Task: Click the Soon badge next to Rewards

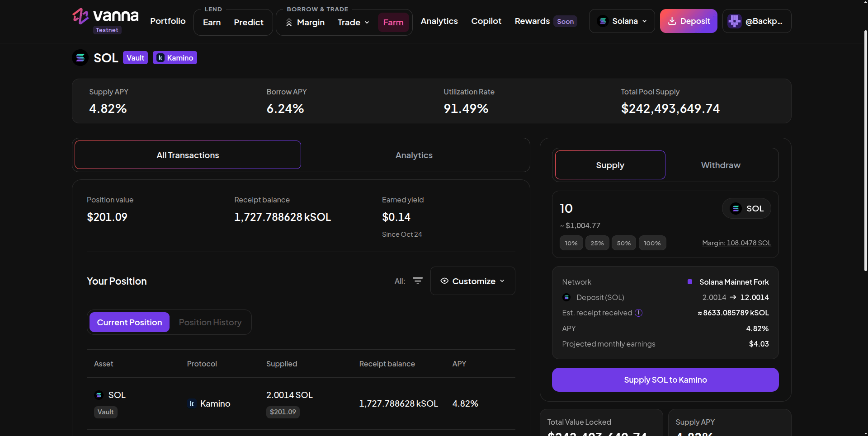Action: click(565, 21)
